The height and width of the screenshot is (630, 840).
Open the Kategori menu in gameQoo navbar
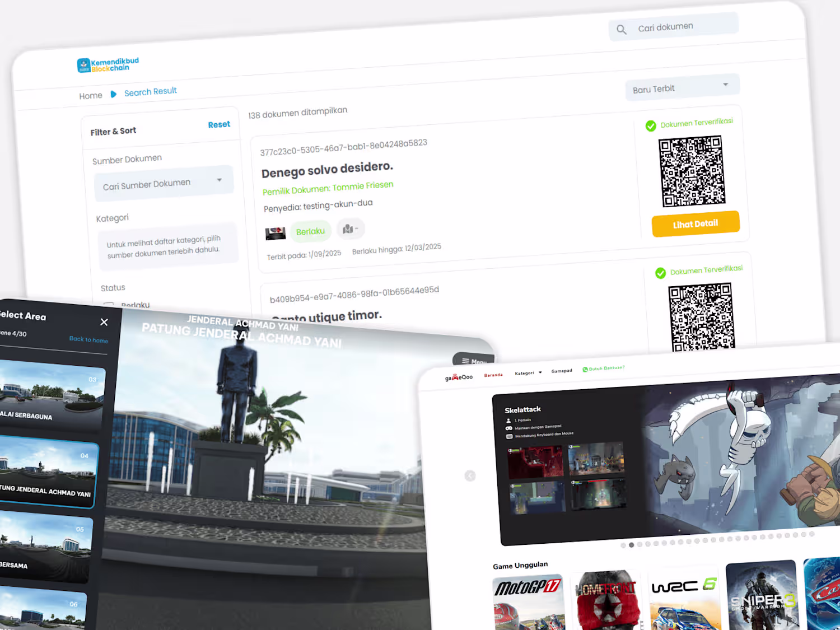(528, 373)
